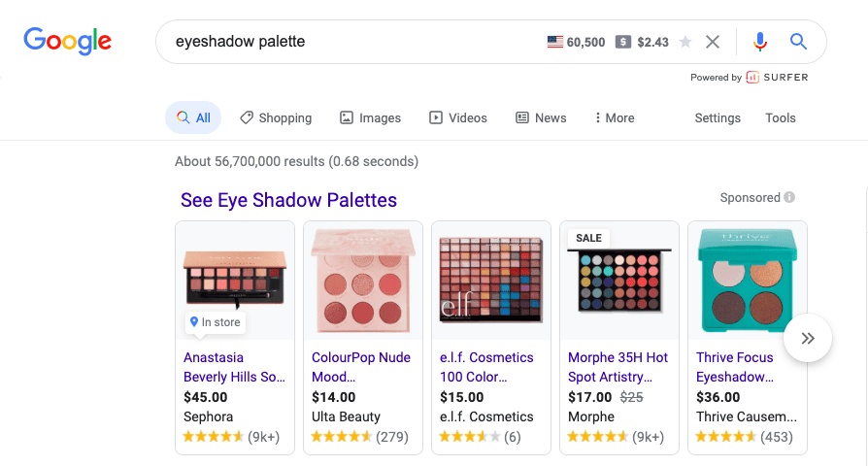
Task: Switch to the Videos tab
Action: tap(458, 117)
